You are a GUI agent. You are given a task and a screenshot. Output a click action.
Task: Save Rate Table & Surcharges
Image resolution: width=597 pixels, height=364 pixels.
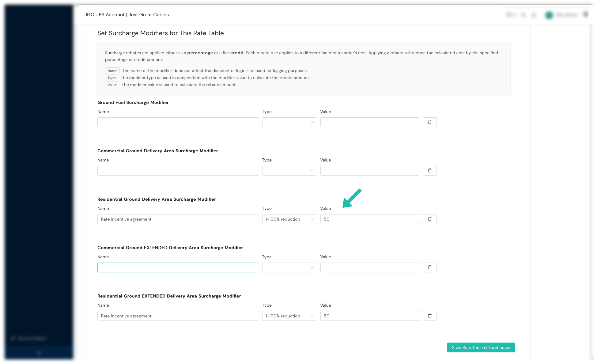click(x=481, y=347)
